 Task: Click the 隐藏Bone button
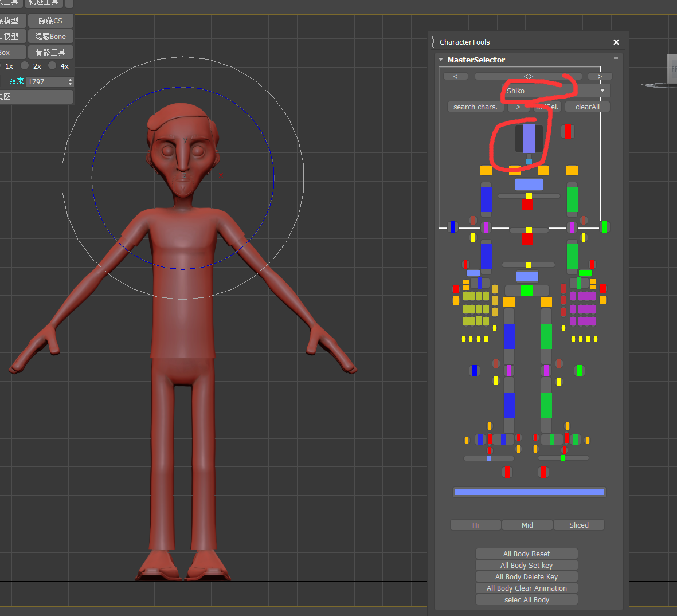coord(50,36)
